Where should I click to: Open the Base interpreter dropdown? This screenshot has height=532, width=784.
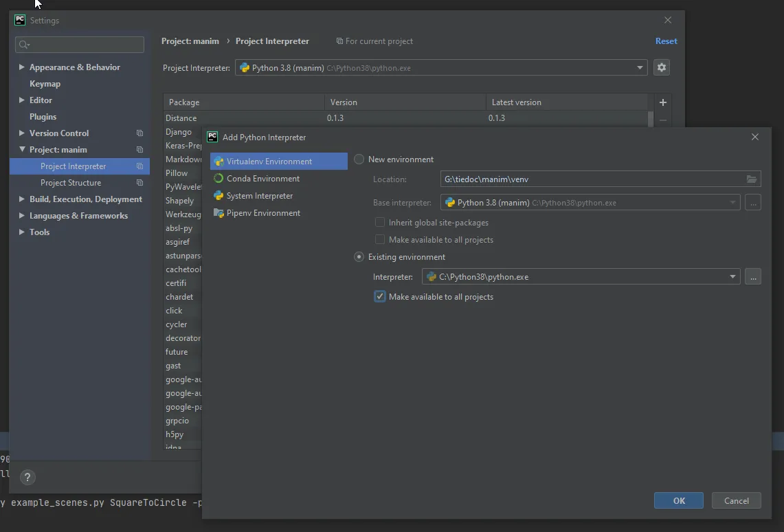(732, 203)
